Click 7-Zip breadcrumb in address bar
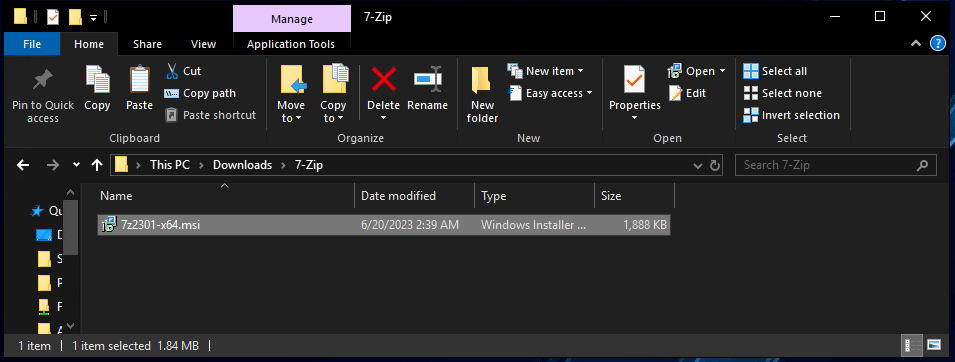955x362 pixels. (x=309, y=165)
